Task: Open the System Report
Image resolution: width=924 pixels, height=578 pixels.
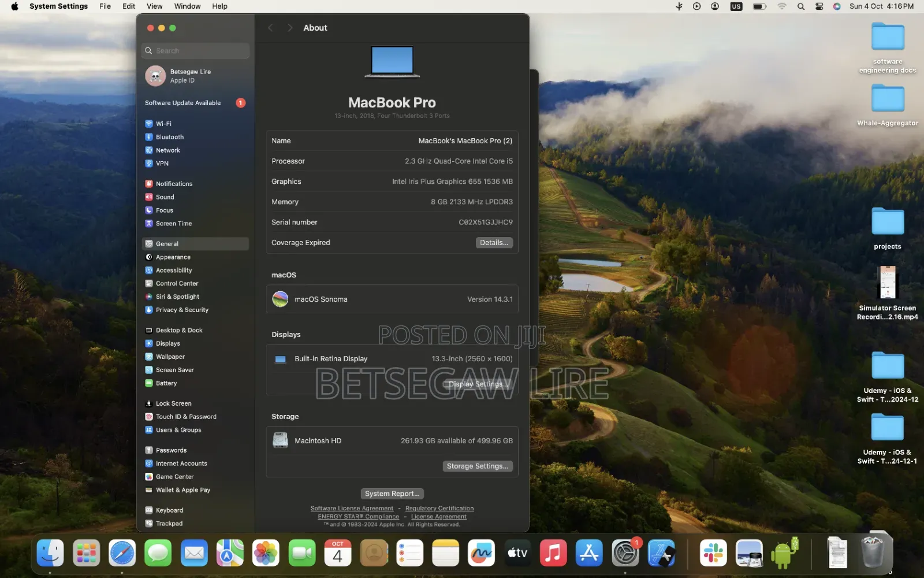Action: 392,494
